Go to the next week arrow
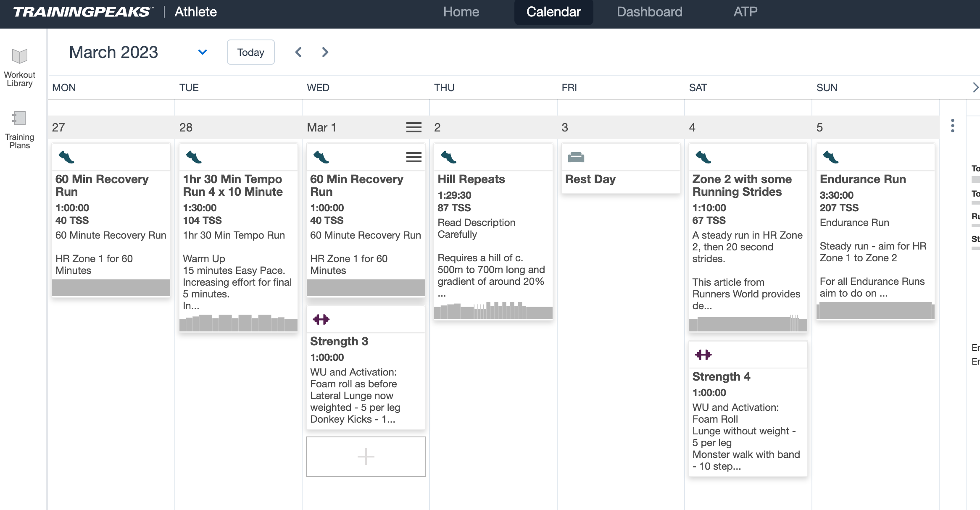Viewport: 980px width, 510px height. pos(325,52)
